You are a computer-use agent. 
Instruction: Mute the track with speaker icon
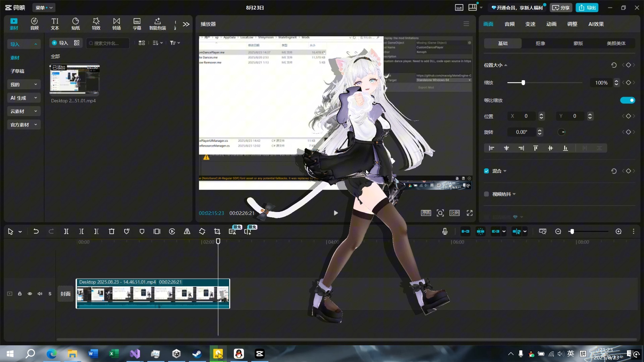point(40,294)
